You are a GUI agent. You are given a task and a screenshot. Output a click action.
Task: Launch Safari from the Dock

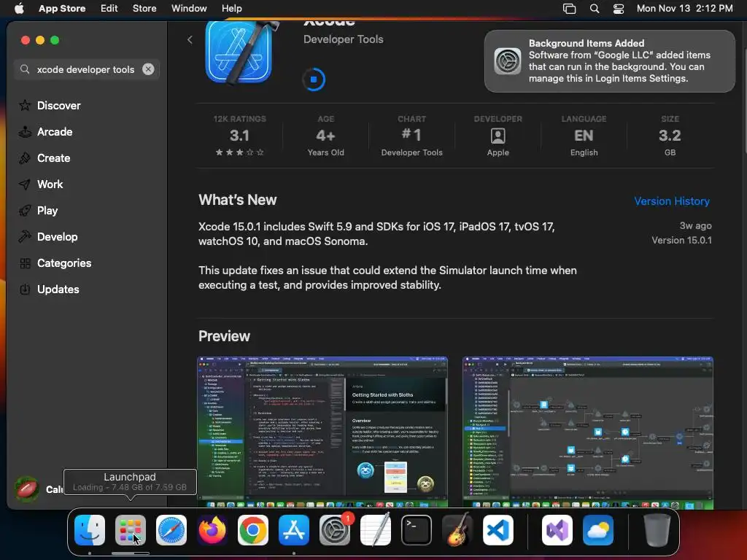click(171, 530)
